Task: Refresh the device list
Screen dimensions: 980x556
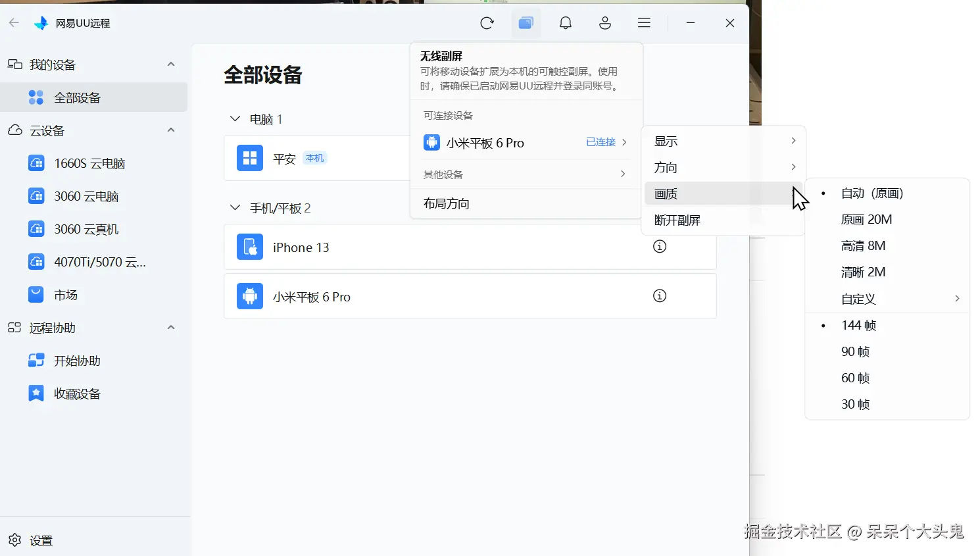Action: 487,23
